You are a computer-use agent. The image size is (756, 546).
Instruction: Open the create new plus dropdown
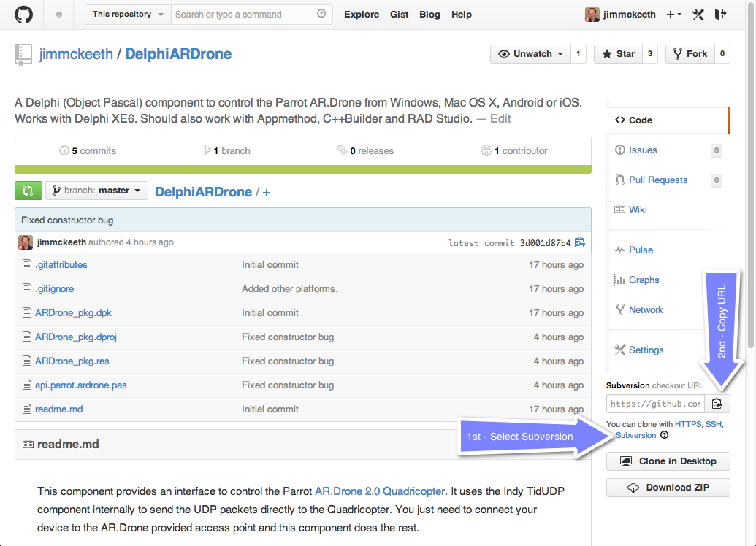tap(673, 15)
